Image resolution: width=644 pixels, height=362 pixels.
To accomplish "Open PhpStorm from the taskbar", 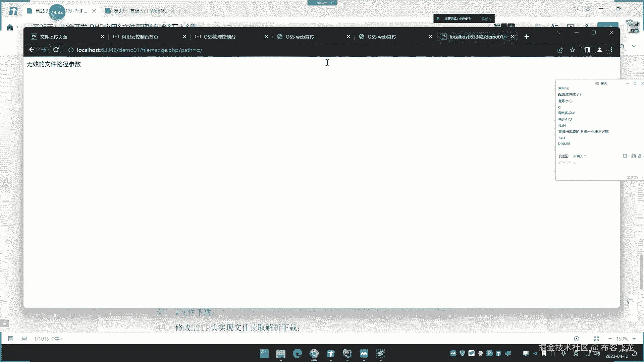I will [347, 353].
